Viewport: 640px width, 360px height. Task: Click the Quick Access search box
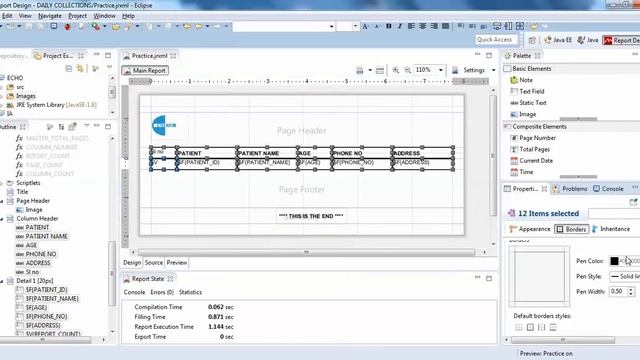pyautogui.click(x=496, y=40)
